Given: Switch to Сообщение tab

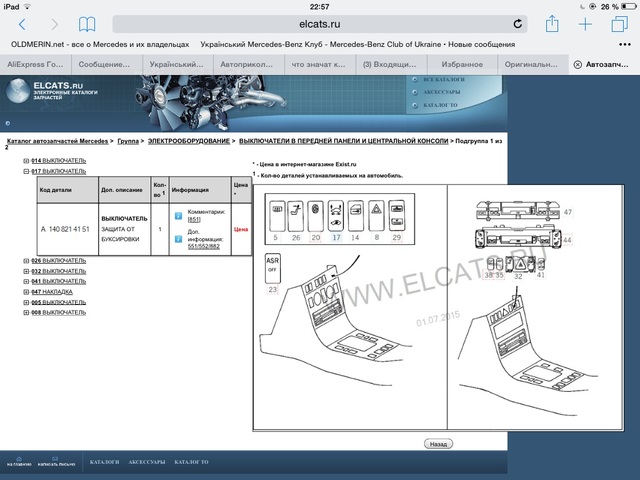Looking at the screenshot, I should (x=107, y=64).
